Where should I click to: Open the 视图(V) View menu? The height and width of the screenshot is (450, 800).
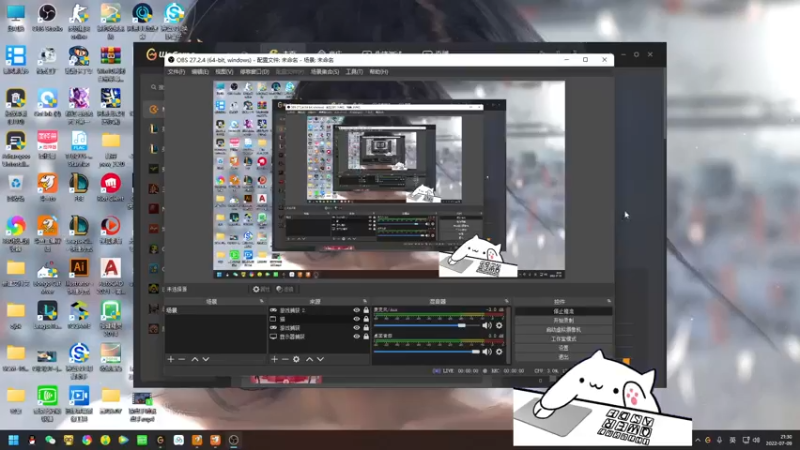pyautogui.click(x=224, y=72)
